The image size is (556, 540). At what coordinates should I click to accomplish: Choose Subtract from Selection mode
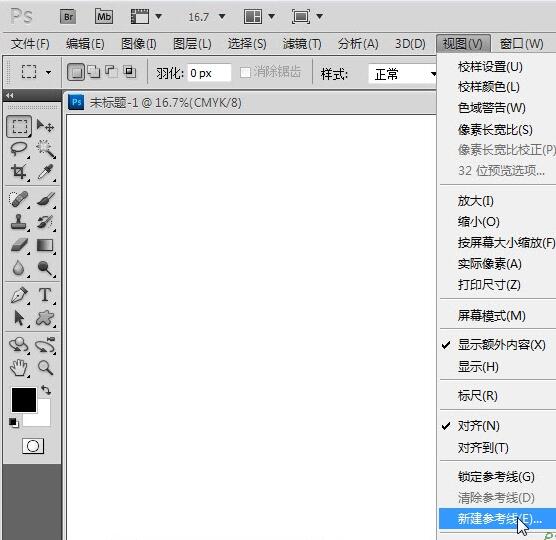[112, 72]
